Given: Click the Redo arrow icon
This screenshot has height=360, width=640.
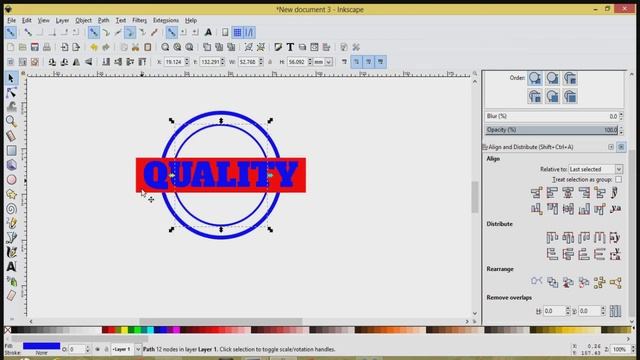Looking at the screenshot, I should [x=106, y=47].
